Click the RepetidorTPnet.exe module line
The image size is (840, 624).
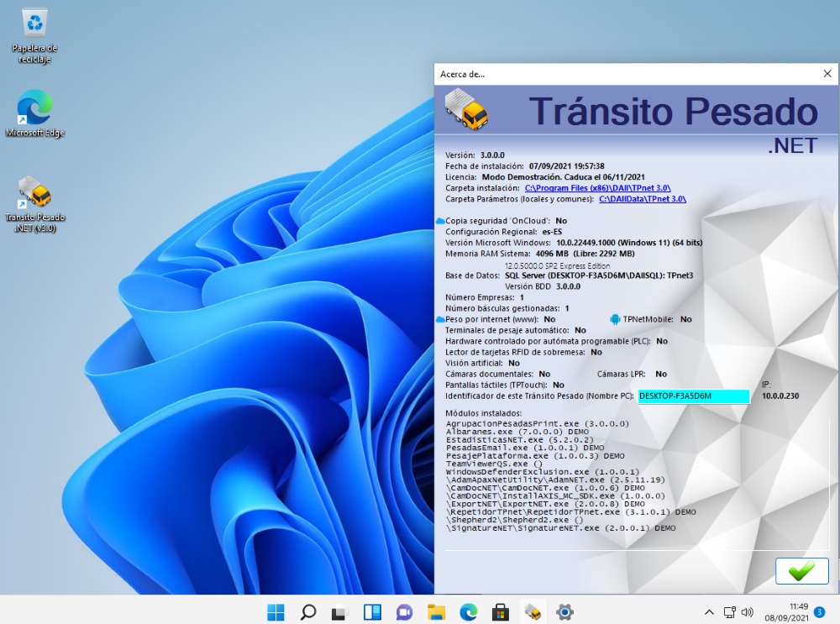[571, 512]
